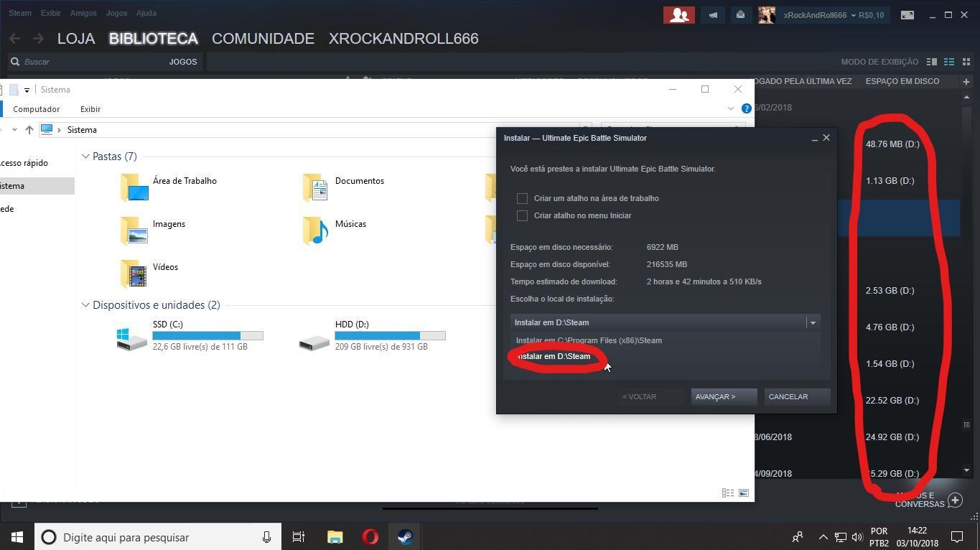Go forward in Steam navigation
Viewport: 980px width, 550px height.
click(x=38, y=39)
